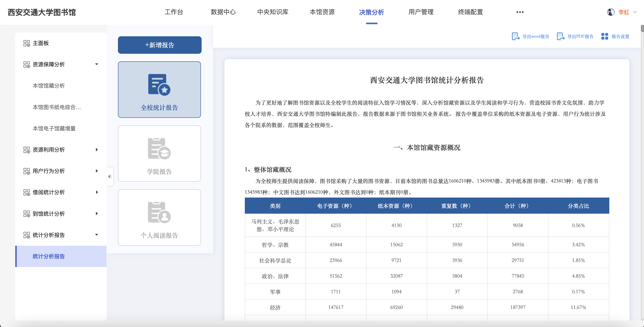Collapse the 资源保障分析 menu section
644x327 pixels.
click(x=96, y=64)
